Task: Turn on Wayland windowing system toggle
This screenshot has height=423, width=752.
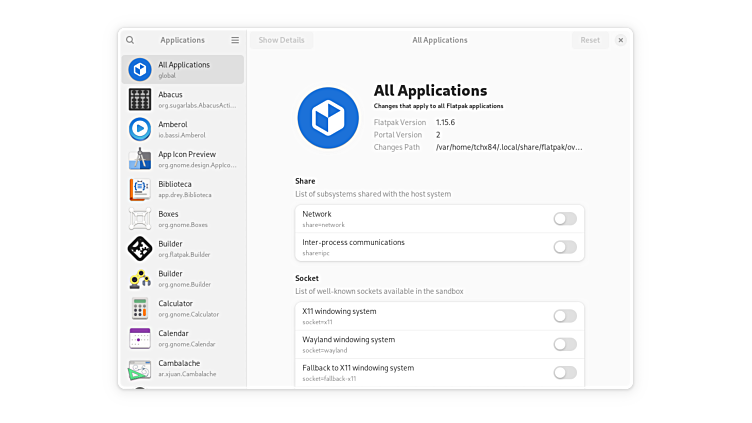Action: coord(565,344)
